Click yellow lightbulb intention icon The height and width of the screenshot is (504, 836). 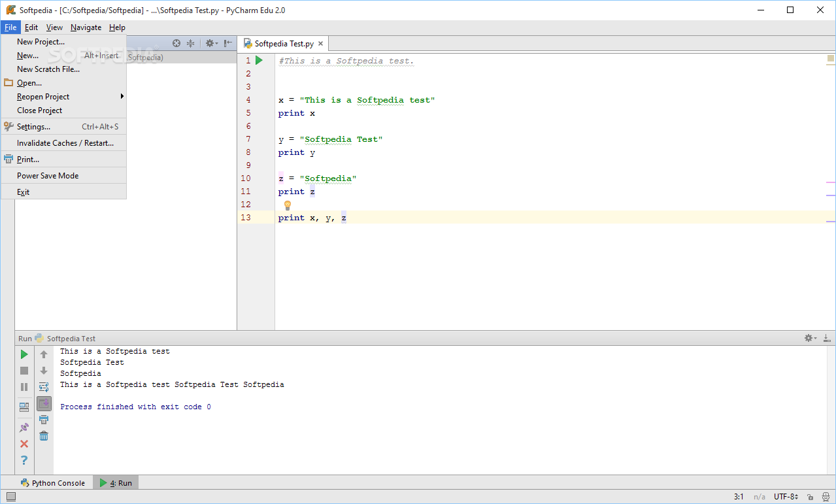pos(287,205)
